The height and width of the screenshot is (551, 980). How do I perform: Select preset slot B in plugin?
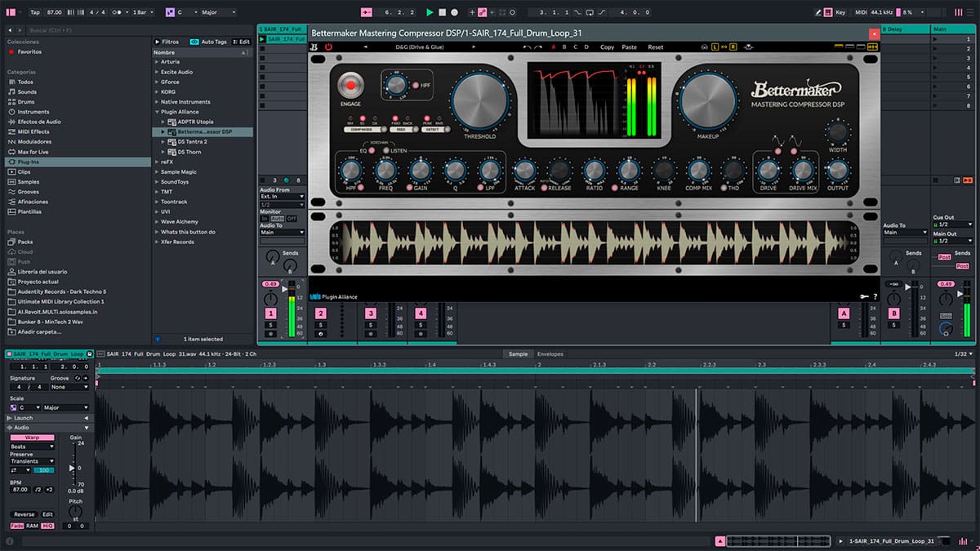(564, 47)
